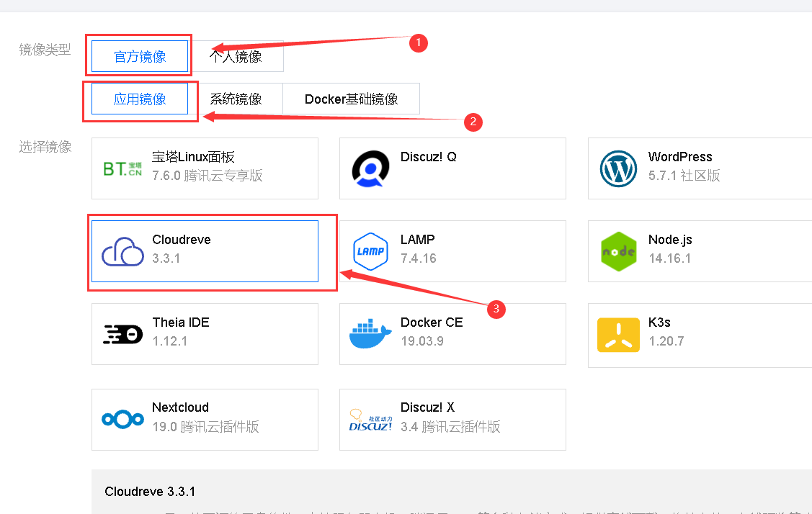
Task: Click the Cloudreve cloud icon
Action: [x=122, y=251]
